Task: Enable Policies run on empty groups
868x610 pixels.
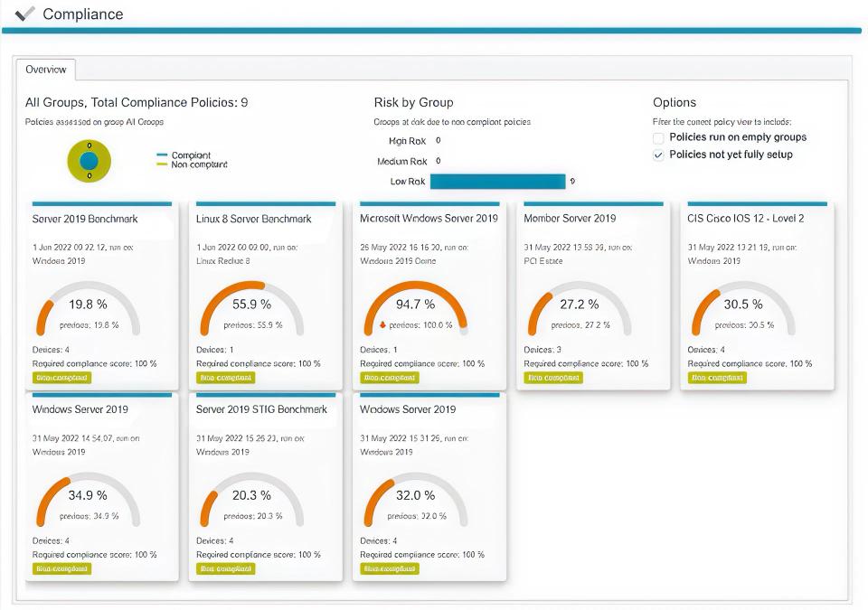Action: [x=659, y=136]
